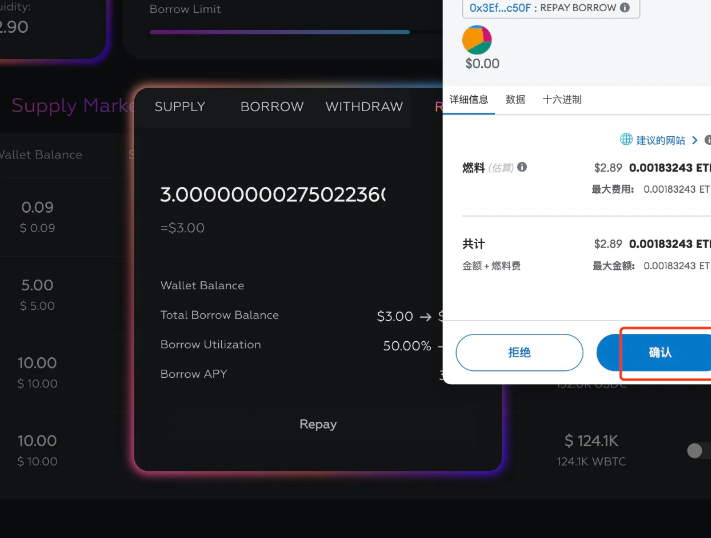Click the 最大费用 label
Image resolution: width=711 pixels, height=538 pixels.
tap(613, 189)
